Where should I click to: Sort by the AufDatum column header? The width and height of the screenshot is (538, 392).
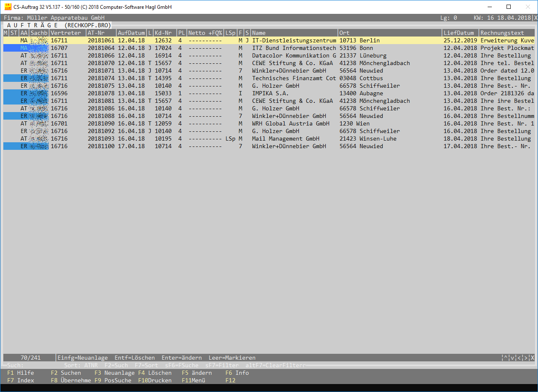point(131,33)
